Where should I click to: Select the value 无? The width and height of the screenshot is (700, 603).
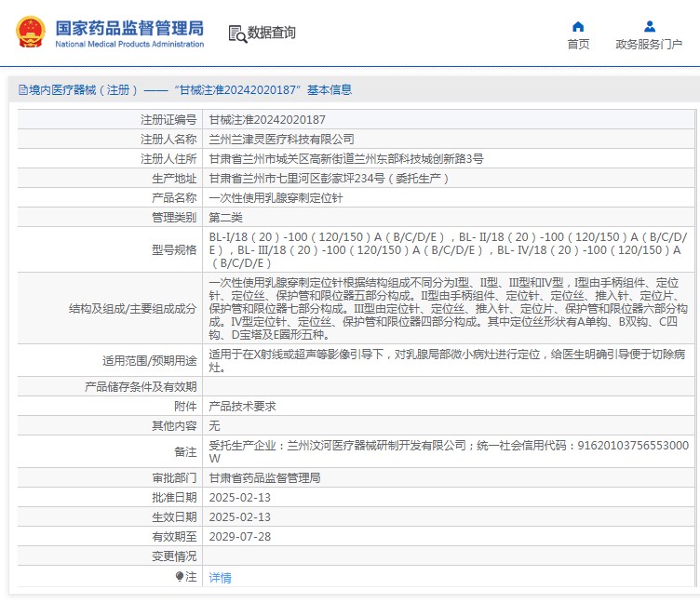(214, 426)
